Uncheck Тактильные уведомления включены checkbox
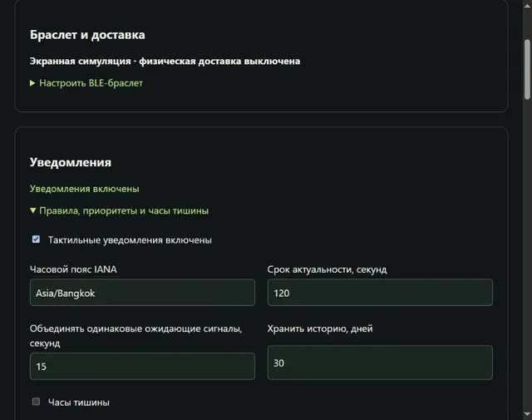This screenshot has height=420, width=532. coord(36,240)
